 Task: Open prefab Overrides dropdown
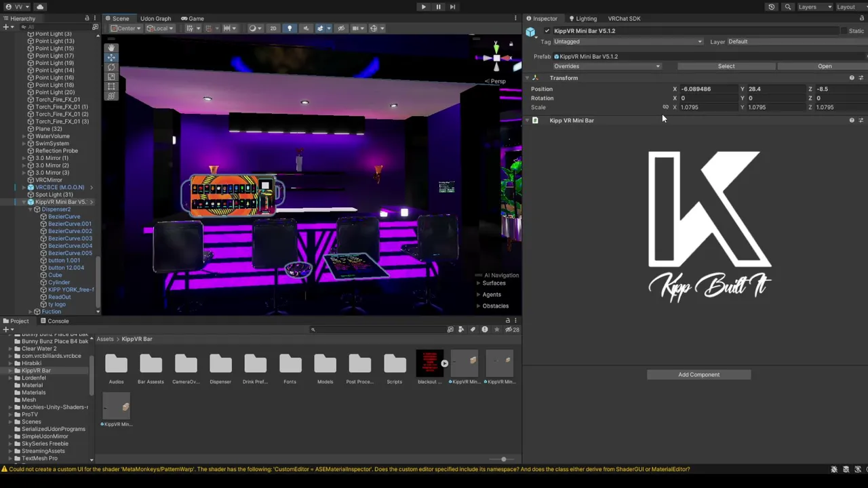[x=606, y=66]
